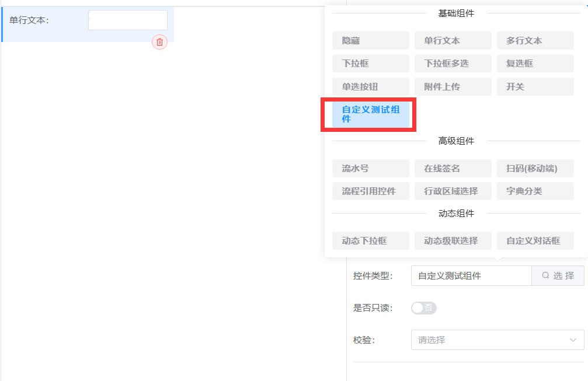Click the 是否只读: label

pyautogui.click(x=373, y=308)
